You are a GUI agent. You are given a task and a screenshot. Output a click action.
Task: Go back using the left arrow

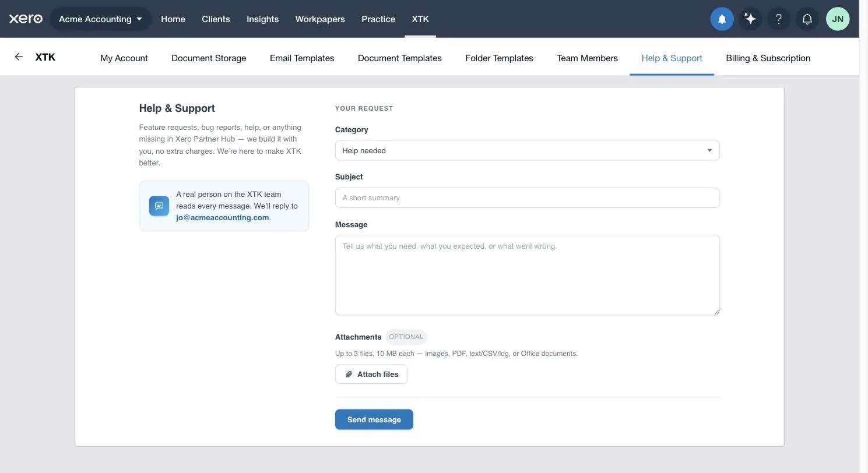[19, 57]
